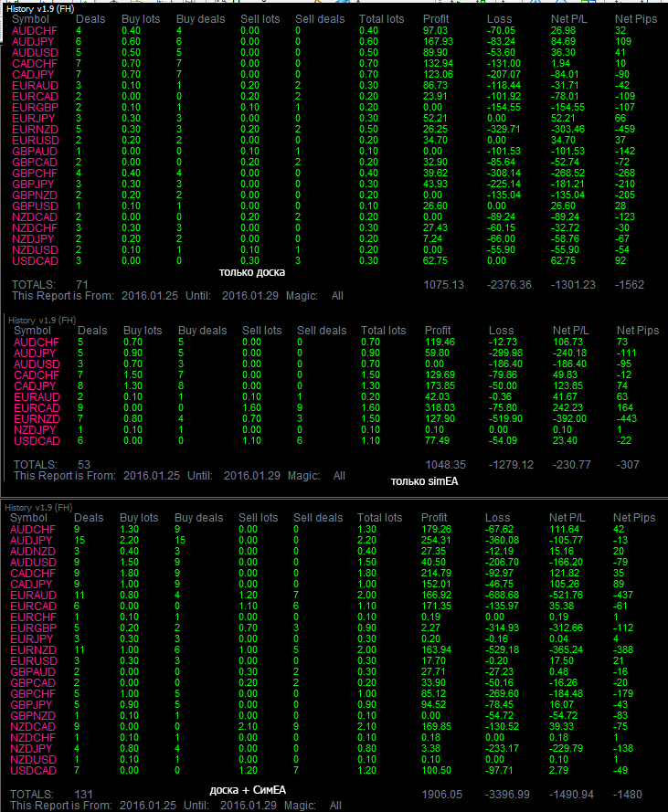This screenshot has height=812, width=668.
Task: Click NZDJPY net P/L value -229.79
Action: coord(566,749)
